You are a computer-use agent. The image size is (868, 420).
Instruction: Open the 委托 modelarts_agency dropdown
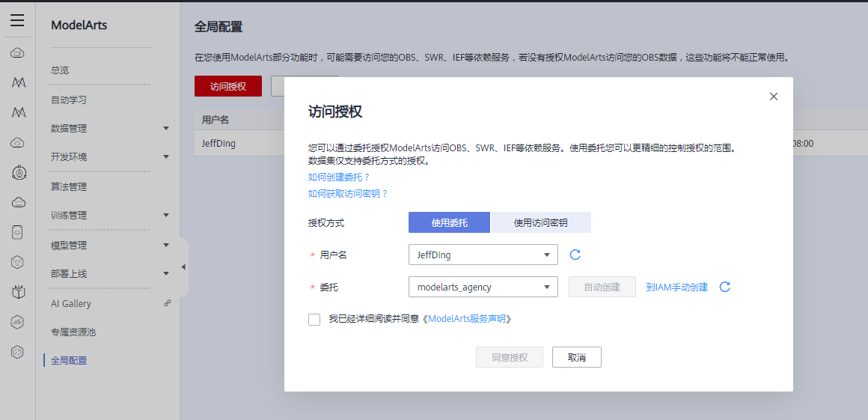point(483,287)
